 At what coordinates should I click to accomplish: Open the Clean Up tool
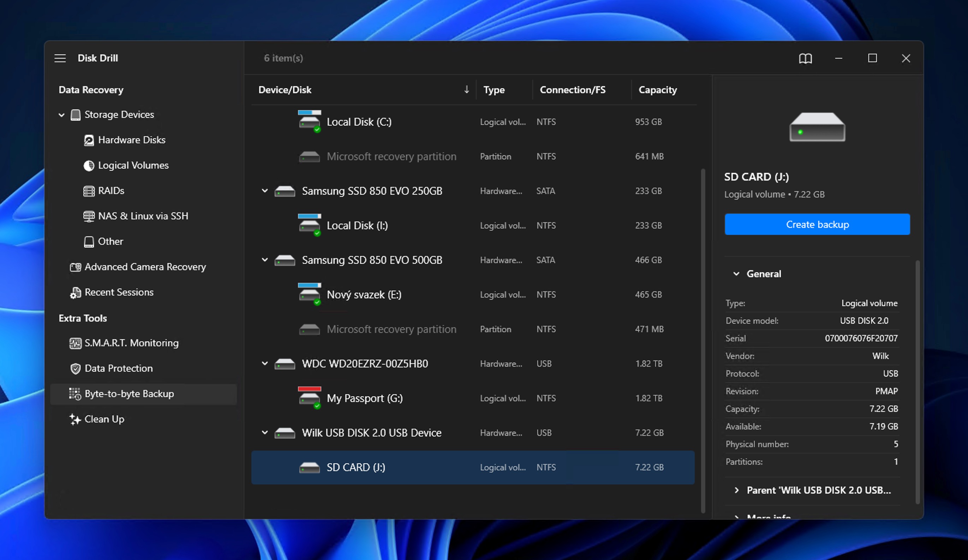(104, 419)
